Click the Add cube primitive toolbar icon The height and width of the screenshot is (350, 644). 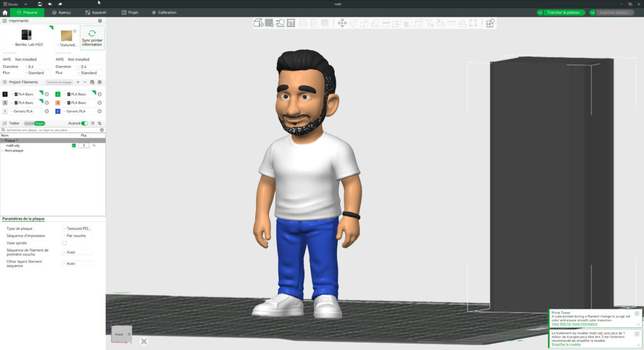click(258, 23)
